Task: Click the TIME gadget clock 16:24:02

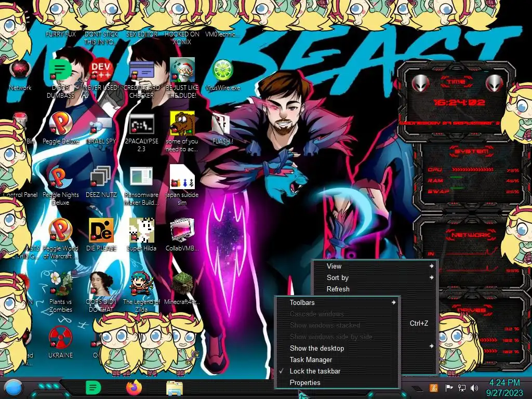Action: click(x=459, y=102)
